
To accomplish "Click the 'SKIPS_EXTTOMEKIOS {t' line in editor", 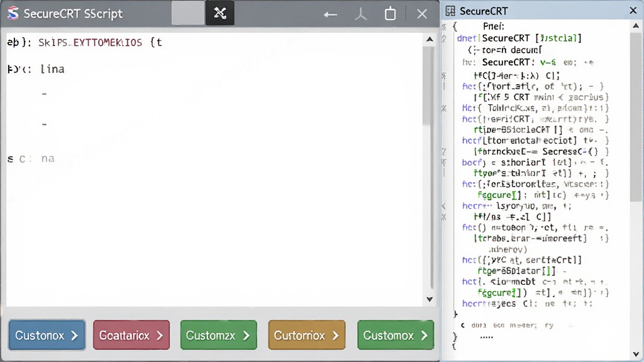I will click(85, 42).
